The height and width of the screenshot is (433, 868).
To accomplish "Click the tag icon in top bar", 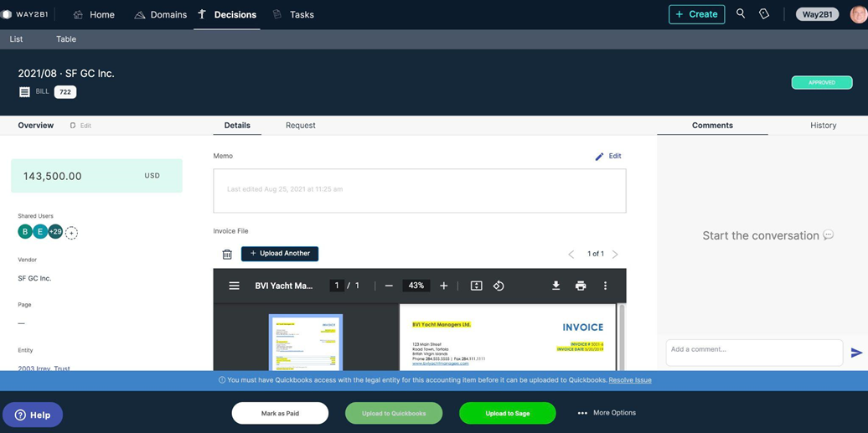I will [764, 14].
